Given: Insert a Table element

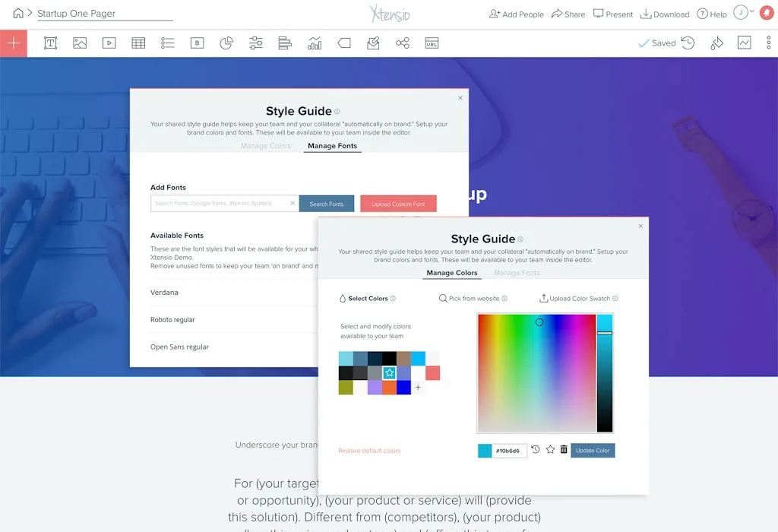Looking at the screenshot, I should point(138,43).
